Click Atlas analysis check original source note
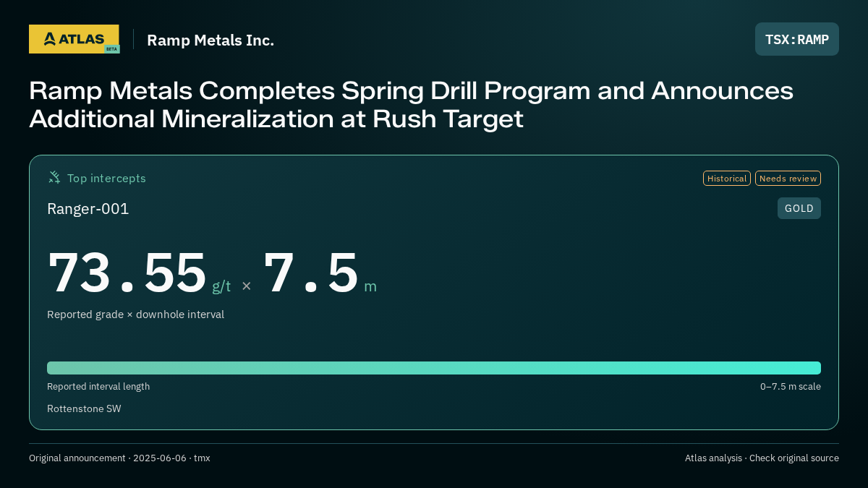 click(762, 458)
